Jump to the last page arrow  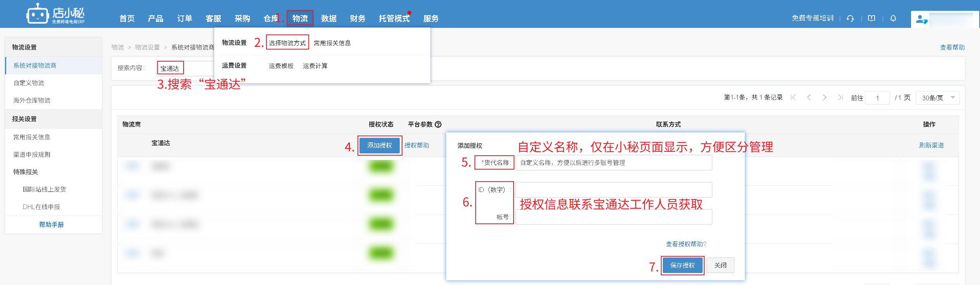click(840, 98)
